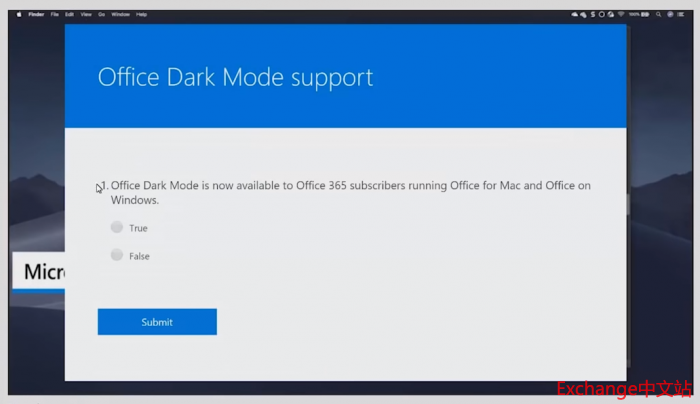Open the File menu
Screen dimensions: 700x404
(x=55, y=15)
